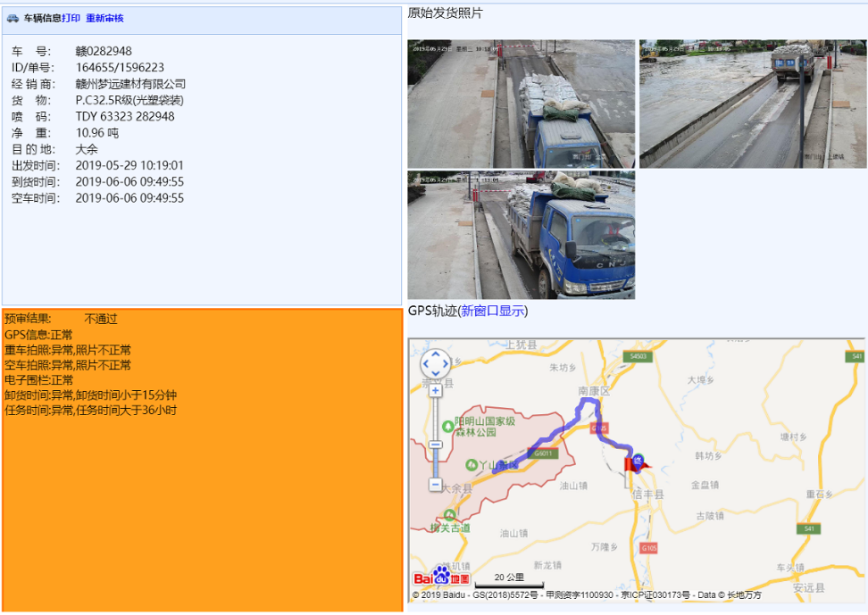Viewport: 868px width, 615px height.
Task: Pan the map left with the arrow
Action: point(426,364)
